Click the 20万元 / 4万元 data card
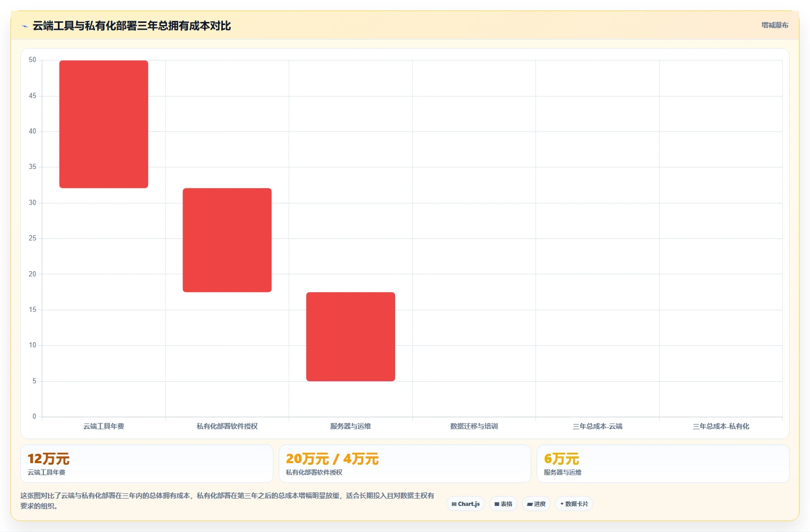 pos(404,464)
